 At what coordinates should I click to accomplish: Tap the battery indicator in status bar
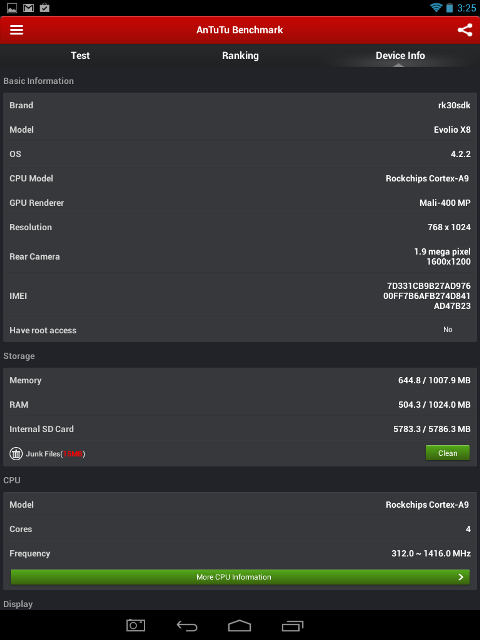point(449,7)
